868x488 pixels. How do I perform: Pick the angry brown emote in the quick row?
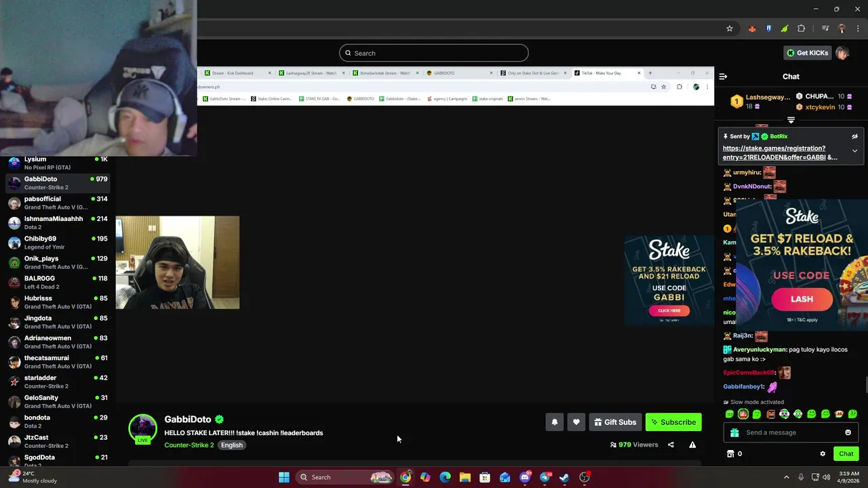tap(770, 414)
